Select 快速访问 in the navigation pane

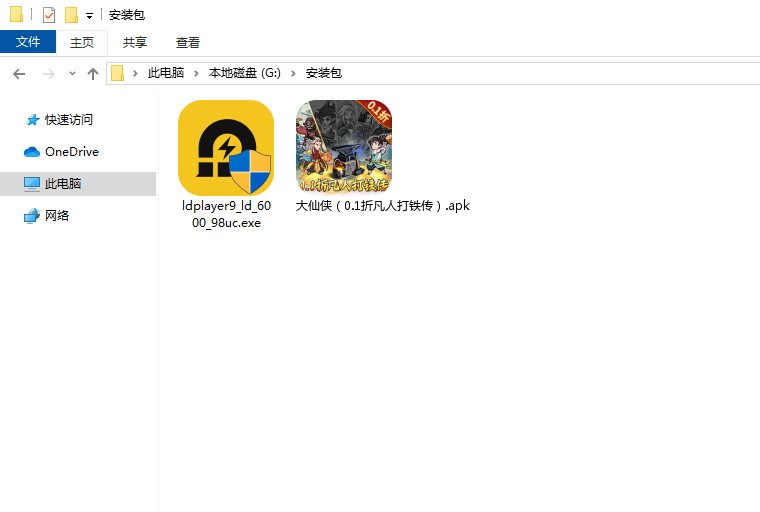coord(69,120)
